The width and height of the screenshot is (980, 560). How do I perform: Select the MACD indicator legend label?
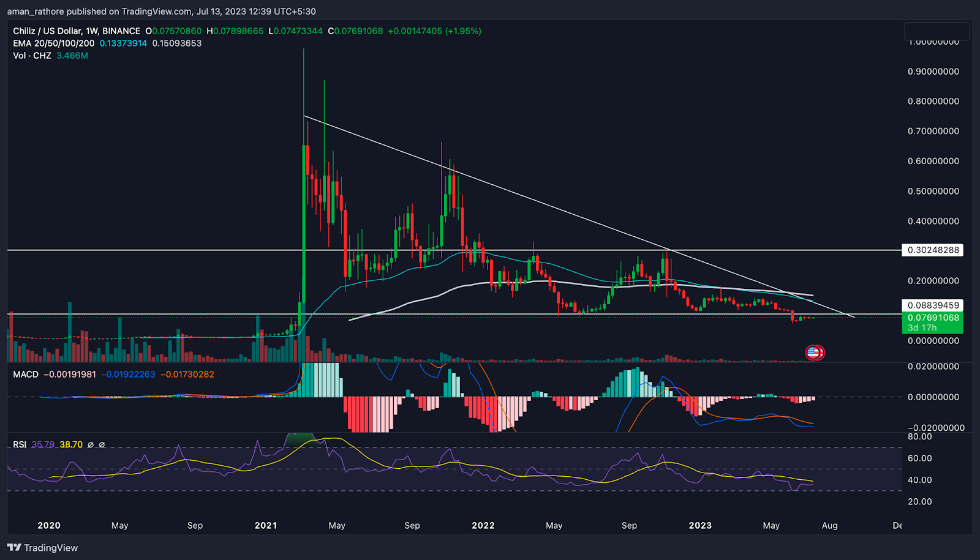tap(26, 374)
